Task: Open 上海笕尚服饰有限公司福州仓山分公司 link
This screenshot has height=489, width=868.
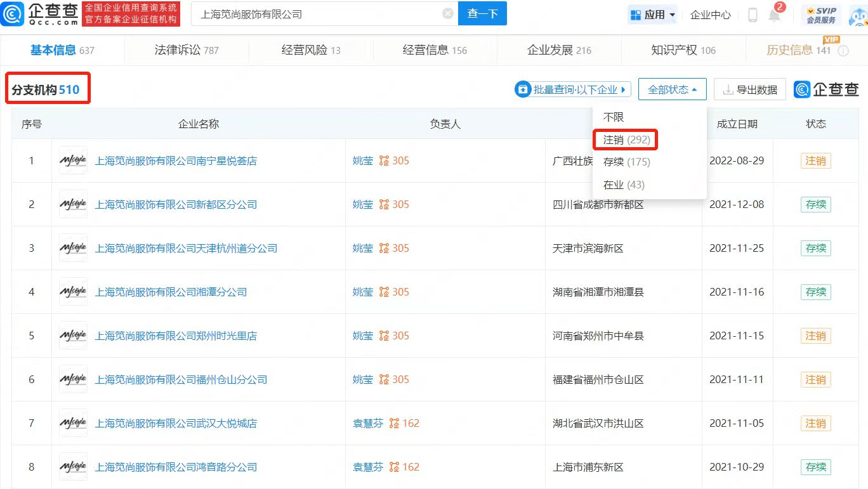Action: [x=181, y=380]
